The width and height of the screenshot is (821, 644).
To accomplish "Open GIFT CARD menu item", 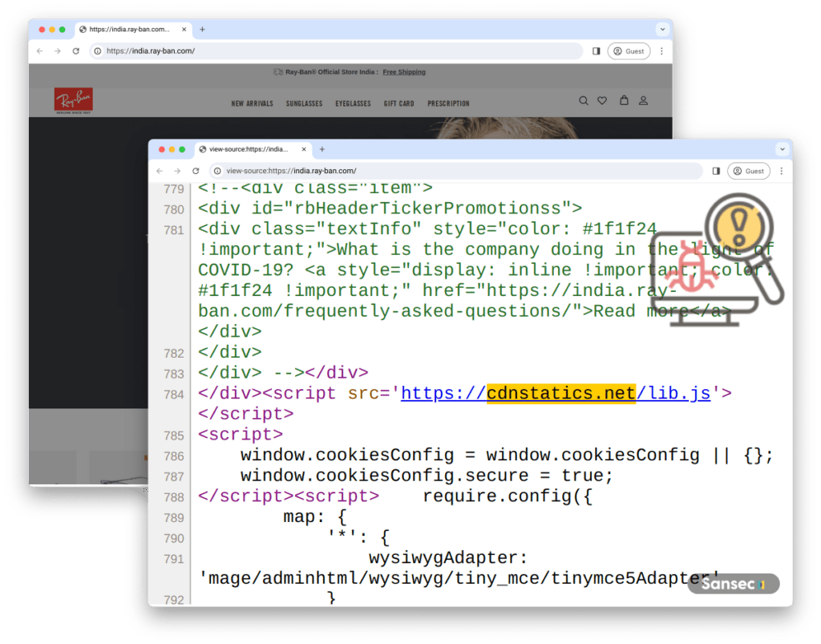I will click(398, 103).
